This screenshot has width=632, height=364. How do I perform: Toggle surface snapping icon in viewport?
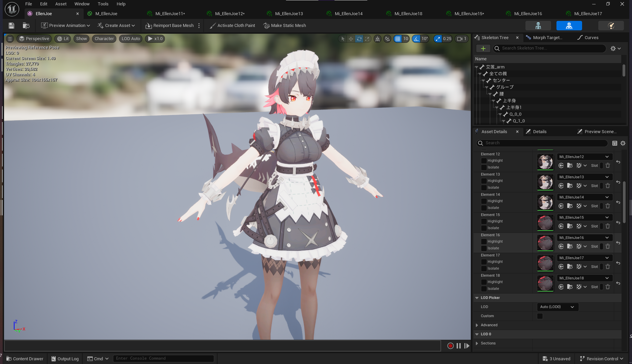tap(387, 39)
